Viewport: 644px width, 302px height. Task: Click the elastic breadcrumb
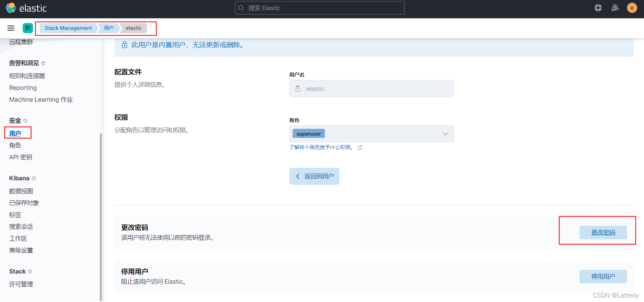134,28
